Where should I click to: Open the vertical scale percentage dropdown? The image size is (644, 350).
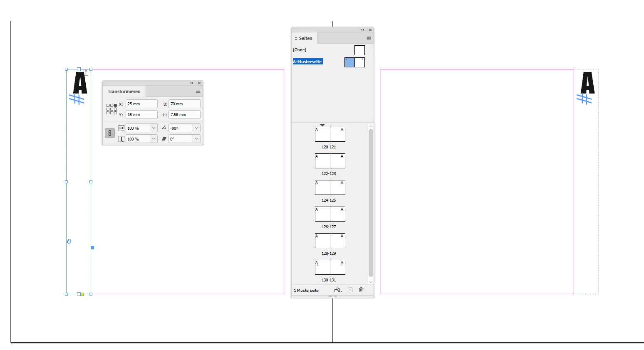(x=154, y=139)
